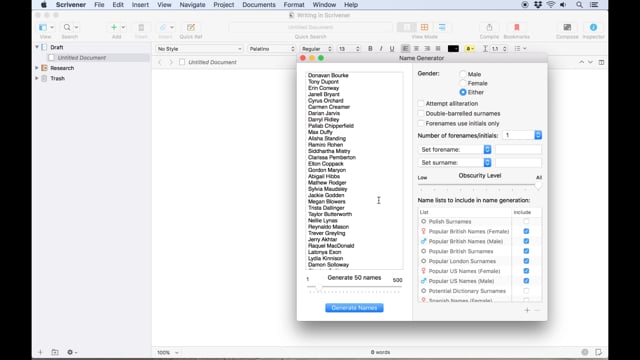Click the Generate 50 names count slider
Viewport: 640px width, 360px height.
click(x=354, y=287)
